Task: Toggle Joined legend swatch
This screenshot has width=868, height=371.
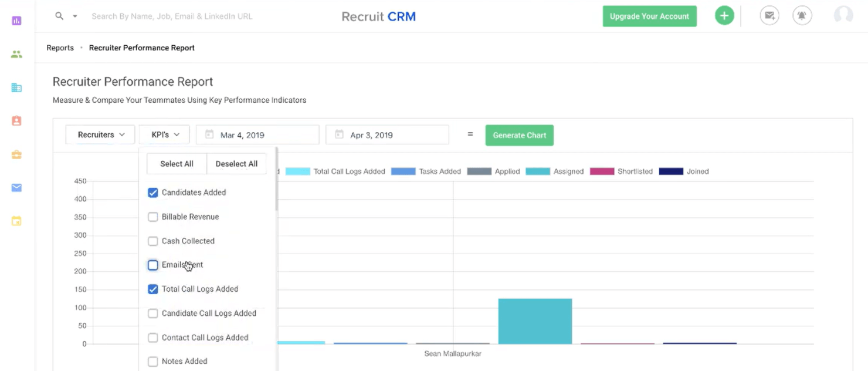Action: (671, 171)
